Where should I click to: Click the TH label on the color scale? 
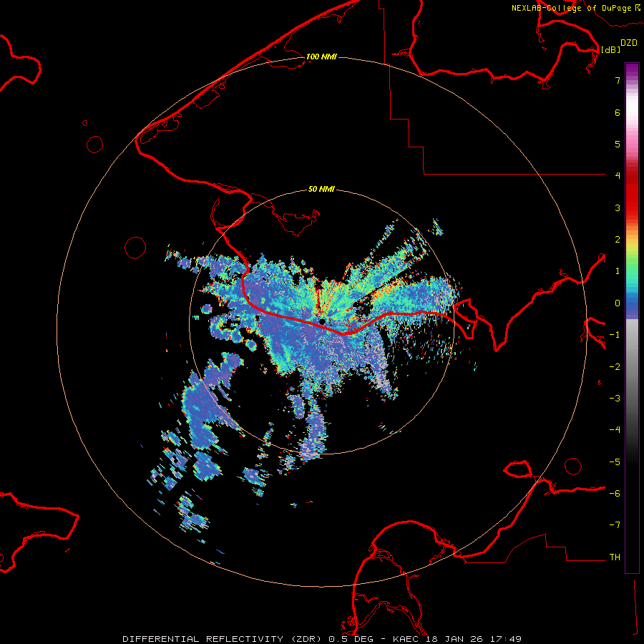pyautogui.click(x=615, y=557)
